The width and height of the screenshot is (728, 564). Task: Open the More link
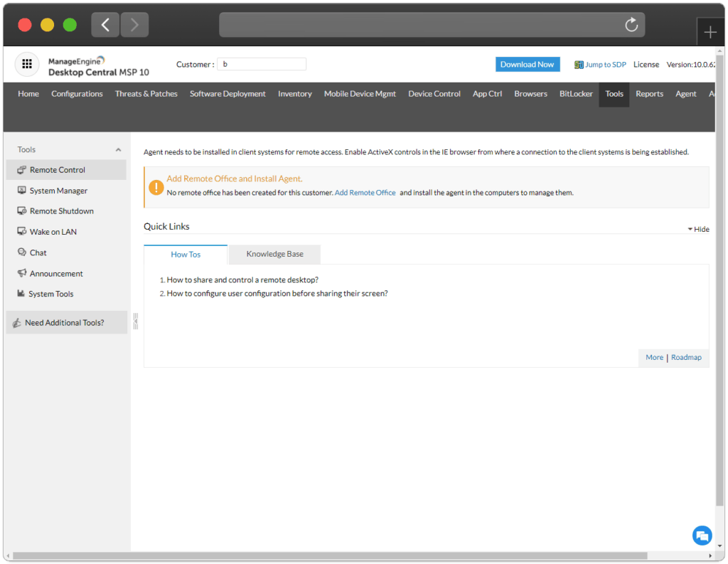[654, 357]
